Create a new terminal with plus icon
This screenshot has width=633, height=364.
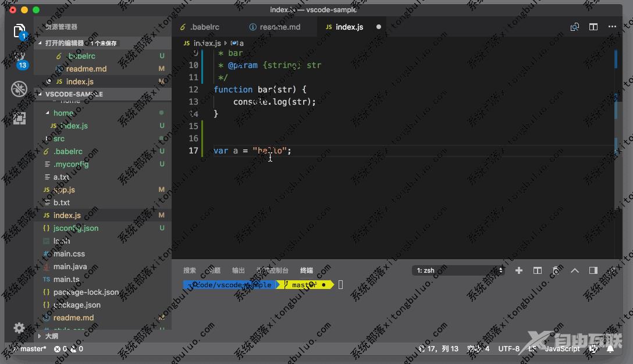pyautogui.click(x=519, y=270)
